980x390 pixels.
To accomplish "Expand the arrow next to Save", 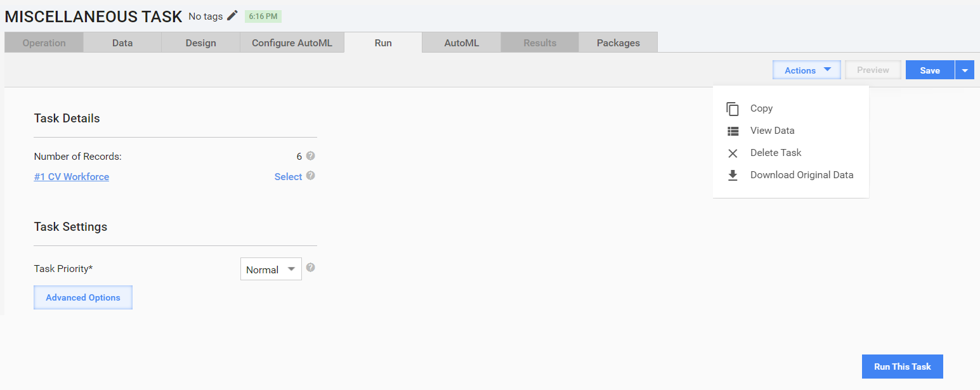I will pos(965,70).
